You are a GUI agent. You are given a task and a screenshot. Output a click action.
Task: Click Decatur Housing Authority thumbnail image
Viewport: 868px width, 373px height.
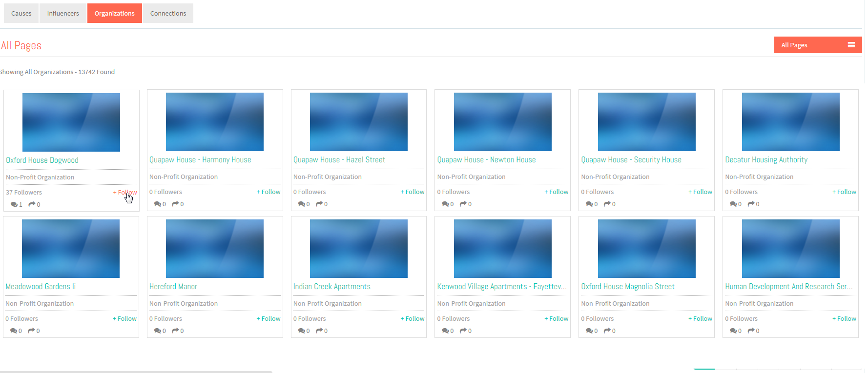(791, 122)
